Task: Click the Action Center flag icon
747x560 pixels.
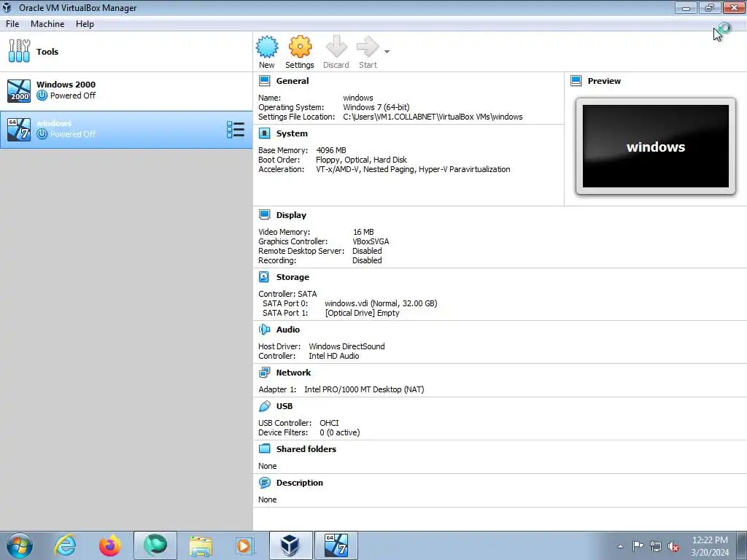Action: (x=638, y=545)
